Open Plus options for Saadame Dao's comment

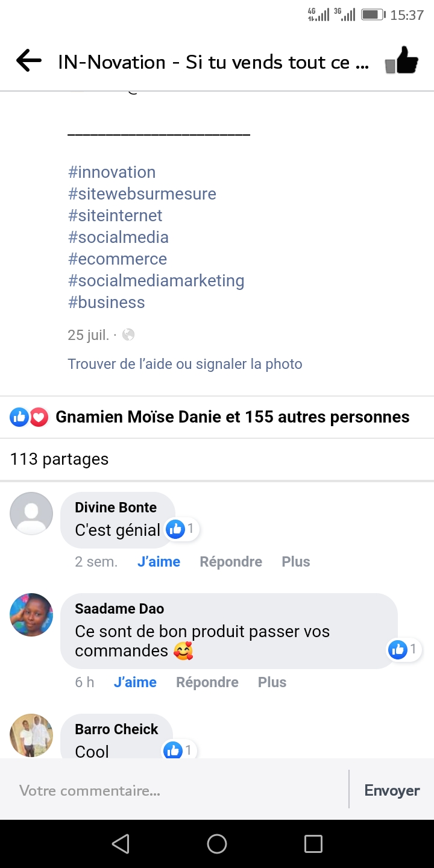tap(272, 682)
